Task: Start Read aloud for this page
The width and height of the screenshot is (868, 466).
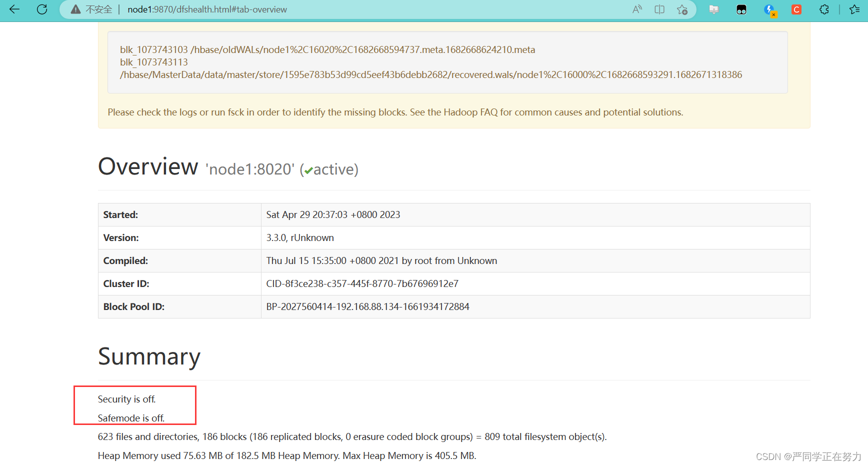Action: click(x=637, y=9)
